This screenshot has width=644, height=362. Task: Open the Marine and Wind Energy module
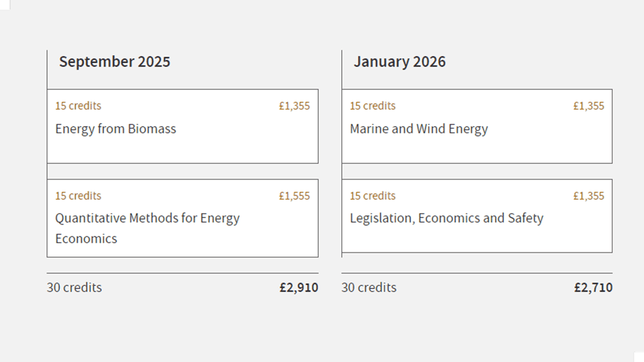click(419, 129)
